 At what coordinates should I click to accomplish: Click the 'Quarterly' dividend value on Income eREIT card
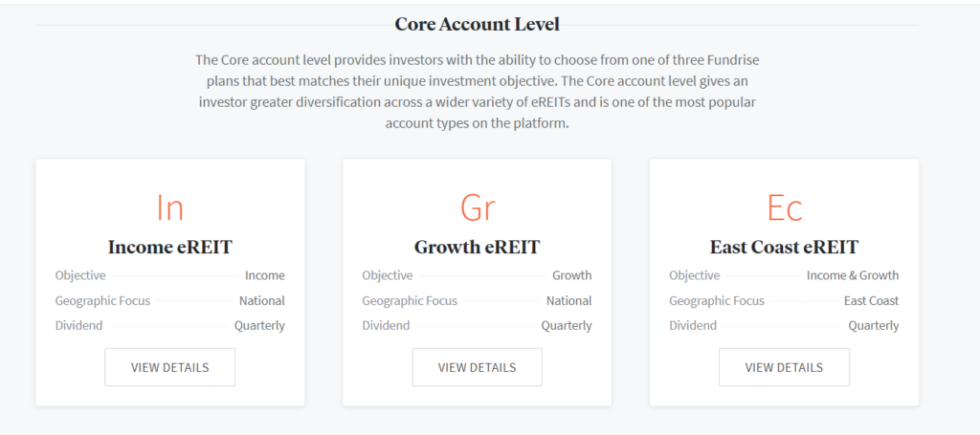(x=259, y=326)
